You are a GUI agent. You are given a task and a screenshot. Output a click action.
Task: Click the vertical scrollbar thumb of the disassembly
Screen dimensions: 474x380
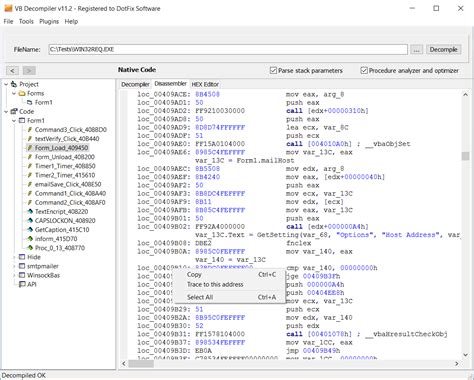[465, 156]
